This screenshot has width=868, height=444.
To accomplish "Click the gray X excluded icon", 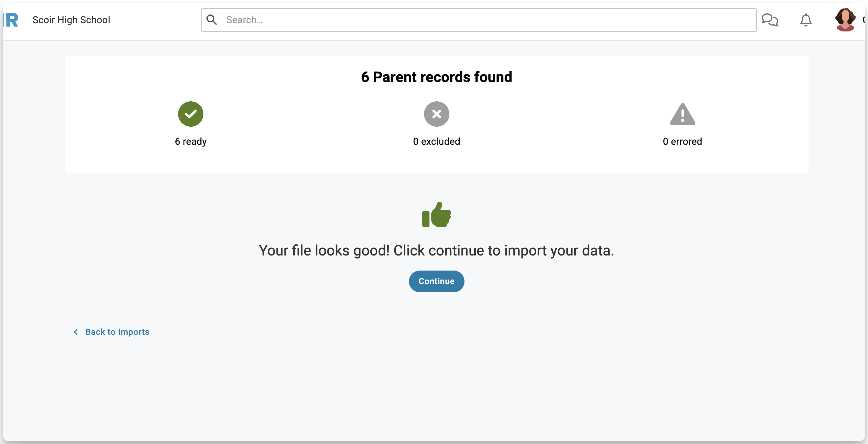I will (436, 114).
